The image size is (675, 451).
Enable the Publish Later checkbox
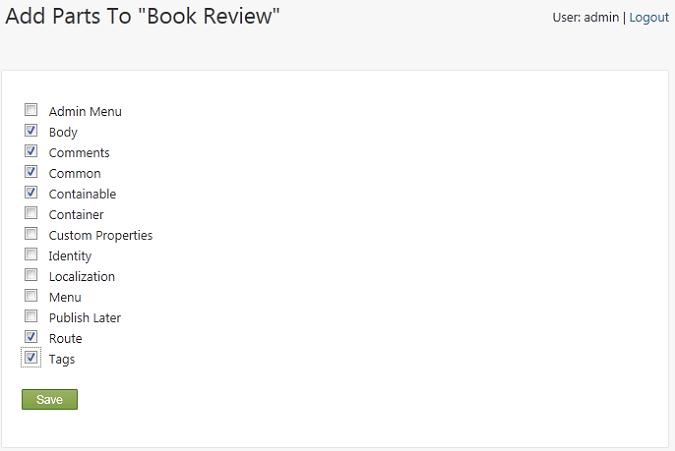pos(31,316)
